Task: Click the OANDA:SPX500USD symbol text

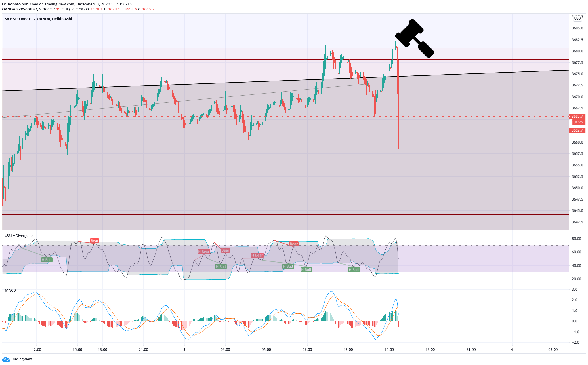Action: [x=20, y=9]
